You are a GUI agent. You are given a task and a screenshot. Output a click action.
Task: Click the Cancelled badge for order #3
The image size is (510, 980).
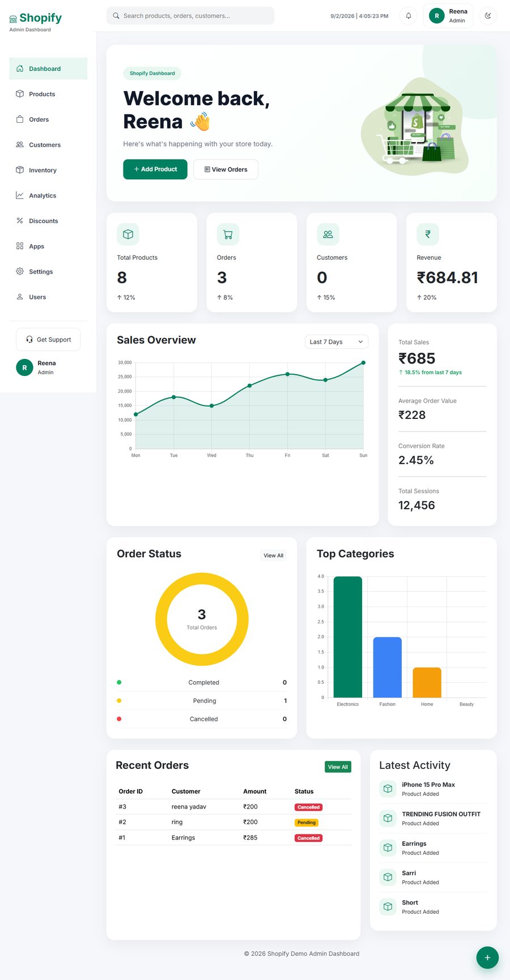308,807
